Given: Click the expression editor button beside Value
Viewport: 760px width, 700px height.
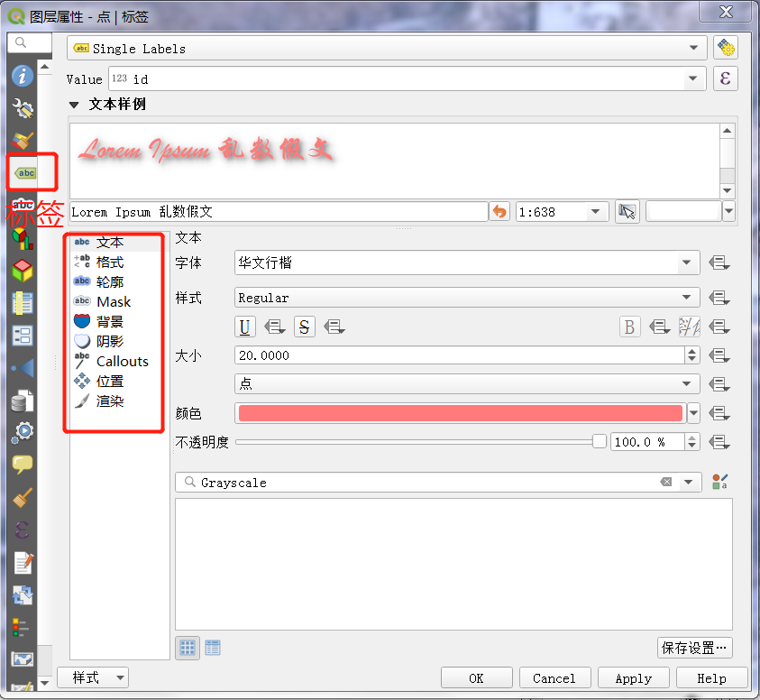Looking at the screenshot, I should click(x=725, y=79).
